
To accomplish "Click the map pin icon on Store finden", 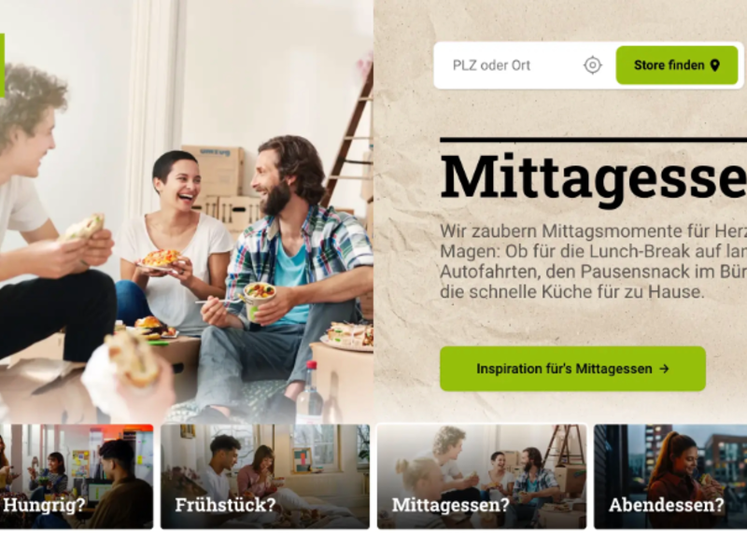I will click(x=714, y=65).
